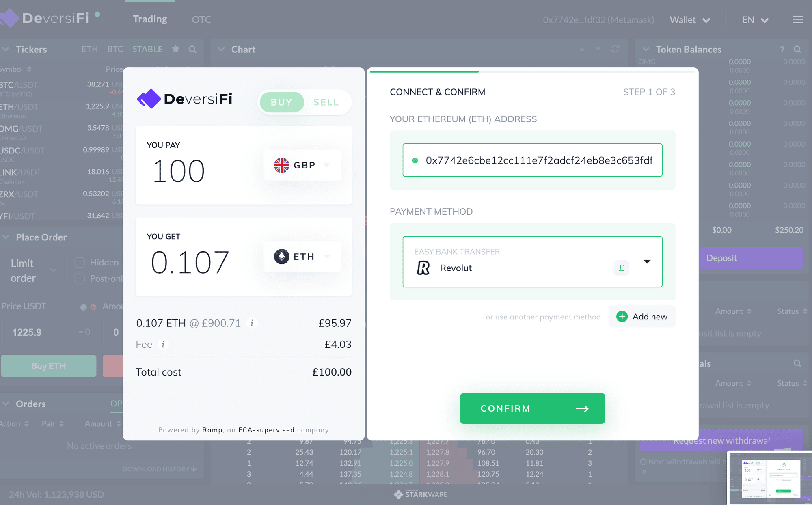This screenshot has height=505, width=812.
Task: Click the CONFIRM button
Action: pos(532,408)
